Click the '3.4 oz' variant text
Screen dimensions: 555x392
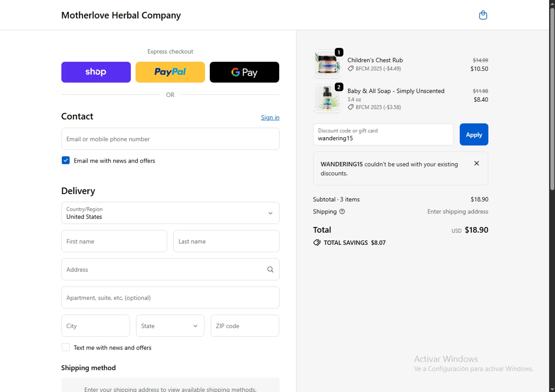[354, 99]
